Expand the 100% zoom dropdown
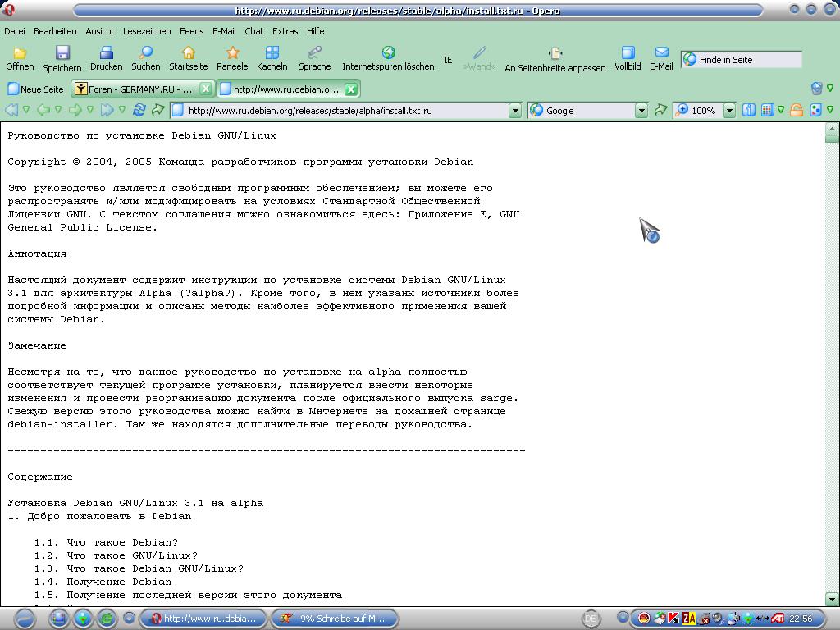The image size is (840, 630). [x=729, y=111]
